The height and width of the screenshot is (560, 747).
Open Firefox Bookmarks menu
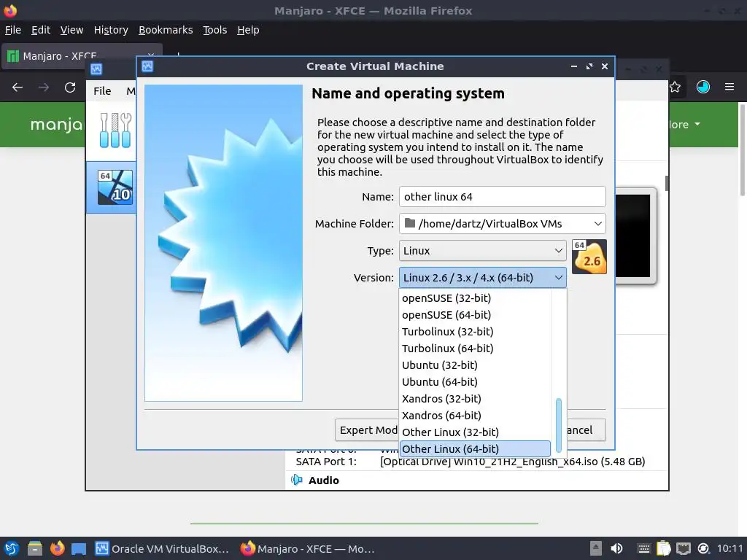point(166,30)
